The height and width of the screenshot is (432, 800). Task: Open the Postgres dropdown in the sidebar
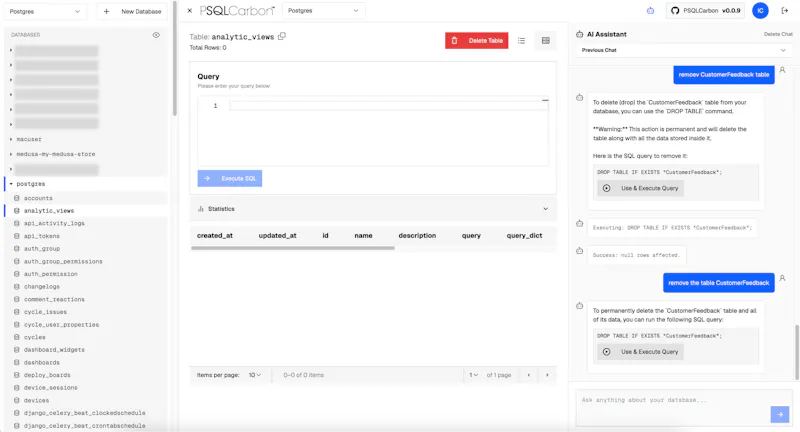tap(45, 11)
